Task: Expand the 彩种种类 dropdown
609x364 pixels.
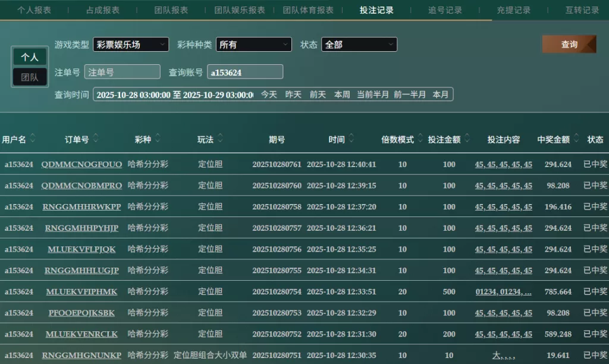Action: (253, 45)
